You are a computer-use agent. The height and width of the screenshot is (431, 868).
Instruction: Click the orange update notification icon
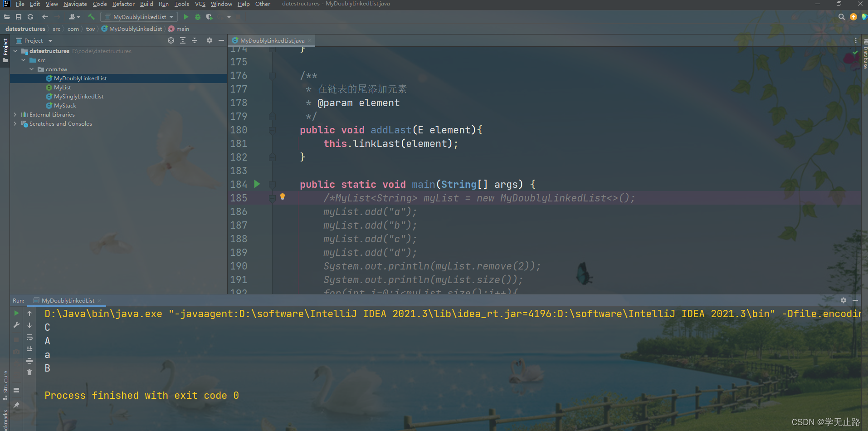click(x=853, y=17)
